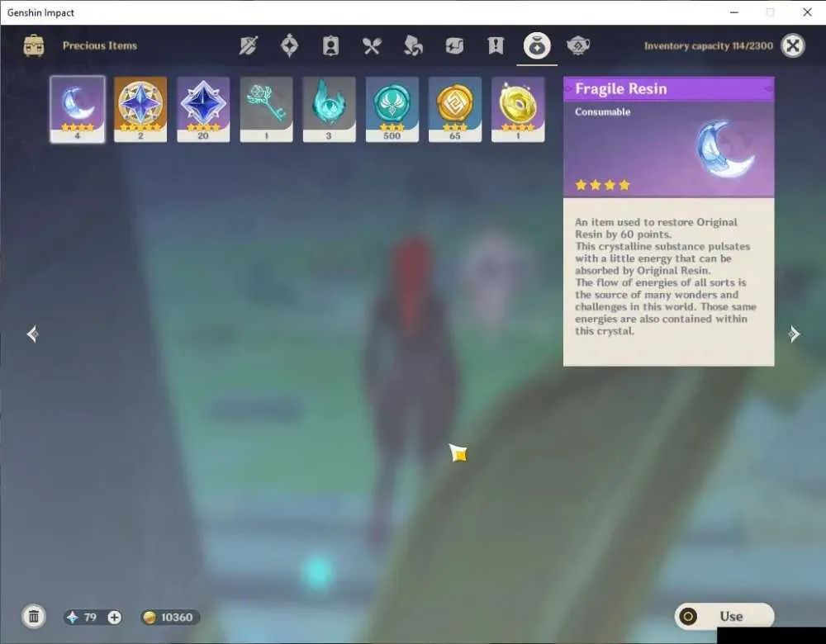Viewport: 826px width, 644px height.
Task: Select the teal flame item with count 3
Action: [329, 109]
